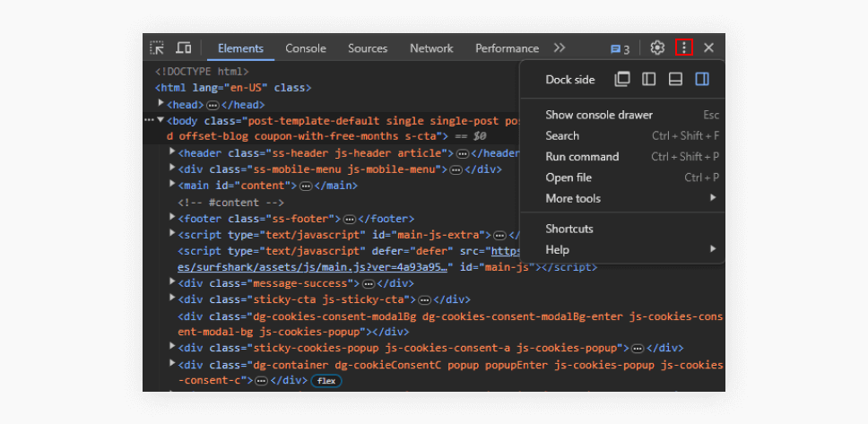This screenshot has height=424, width=868.
Task: Expand the head element node
Action: [x=161, y=103]
